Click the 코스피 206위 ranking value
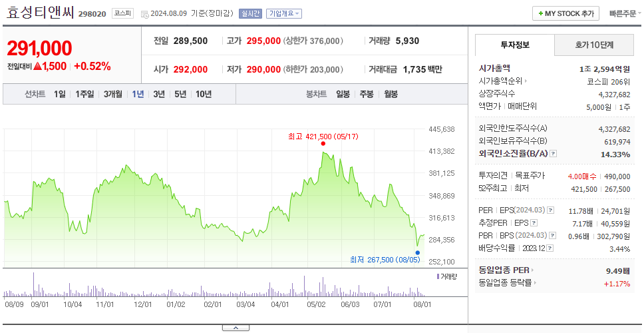Image resolution: width=644 pixels, height=333 pixels. pyautogui.click(x=609, y=81)
